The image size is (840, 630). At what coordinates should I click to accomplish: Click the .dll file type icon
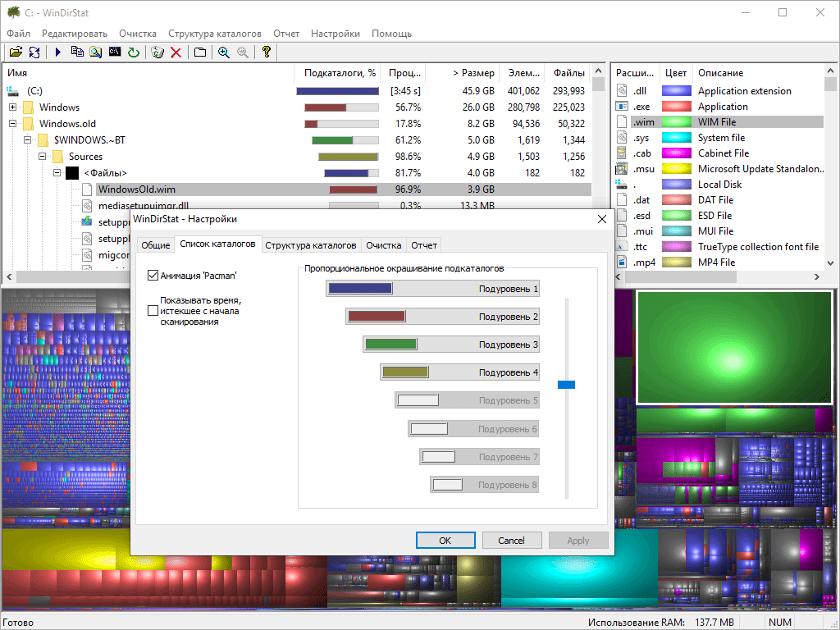(x=622, y=90)
